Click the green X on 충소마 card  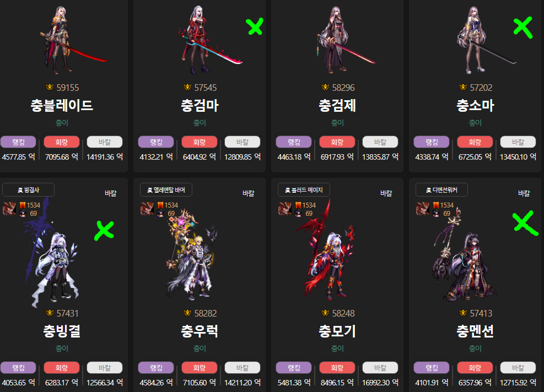coord(523,27)
